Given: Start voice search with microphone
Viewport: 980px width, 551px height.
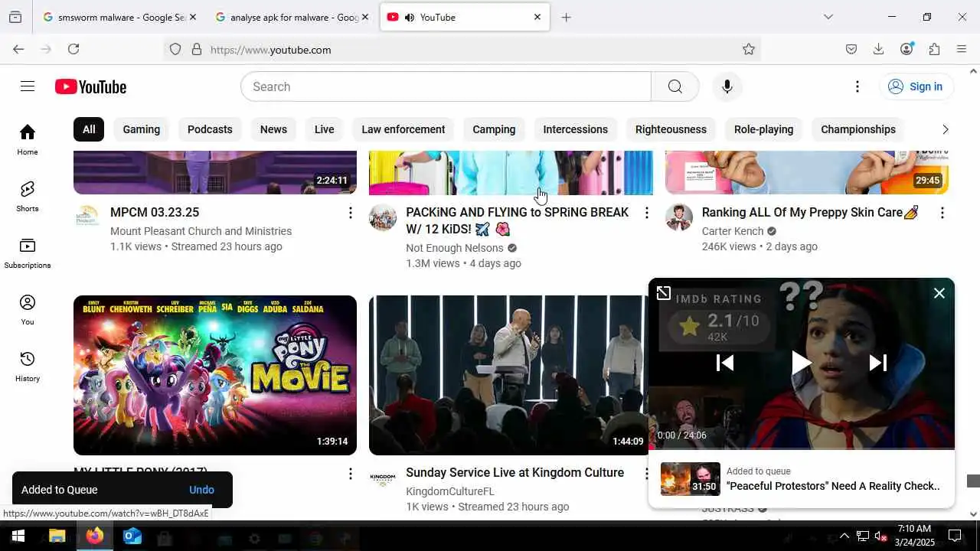Looking at the screenshot, I should pos(727,86).
